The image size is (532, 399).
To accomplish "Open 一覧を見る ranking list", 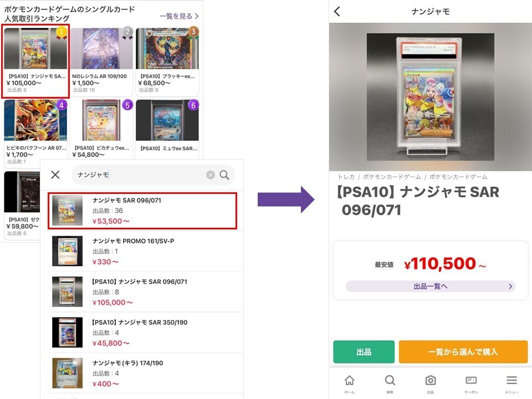I will click(178, 17).
